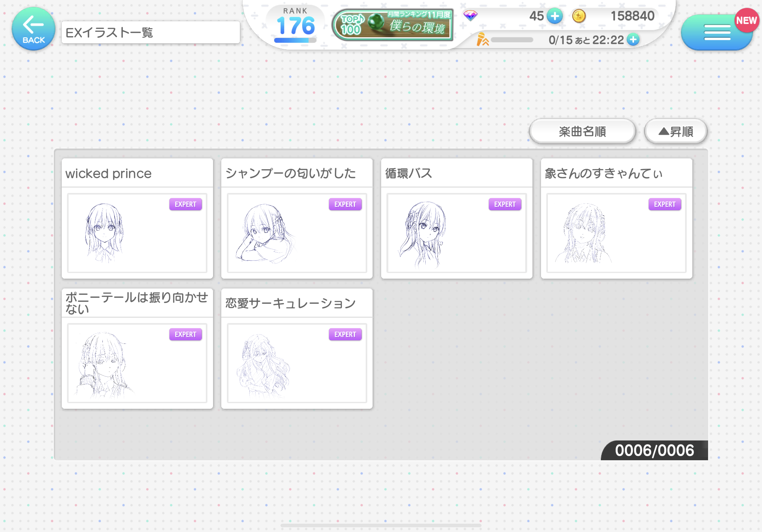Add stamina with the plus beside 22:22
This screenshot has width=762, height=532.
point(633,40)
